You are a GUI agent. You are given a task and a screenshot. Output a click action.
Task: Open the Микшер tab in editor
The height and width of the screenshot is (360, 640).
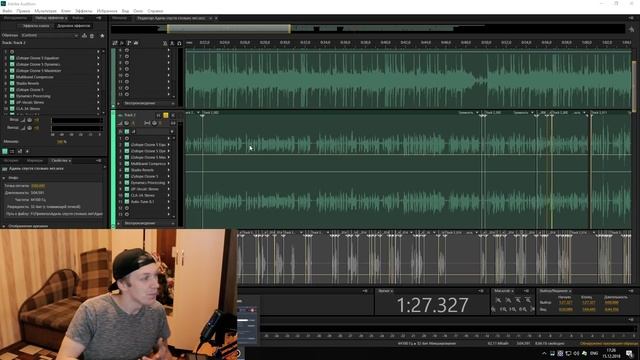pyautogui.click(x=119, y=18)
